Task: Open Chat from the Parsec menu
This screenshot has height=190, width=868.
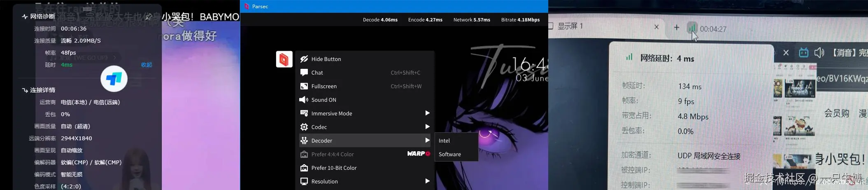Action: pos(365,73)
